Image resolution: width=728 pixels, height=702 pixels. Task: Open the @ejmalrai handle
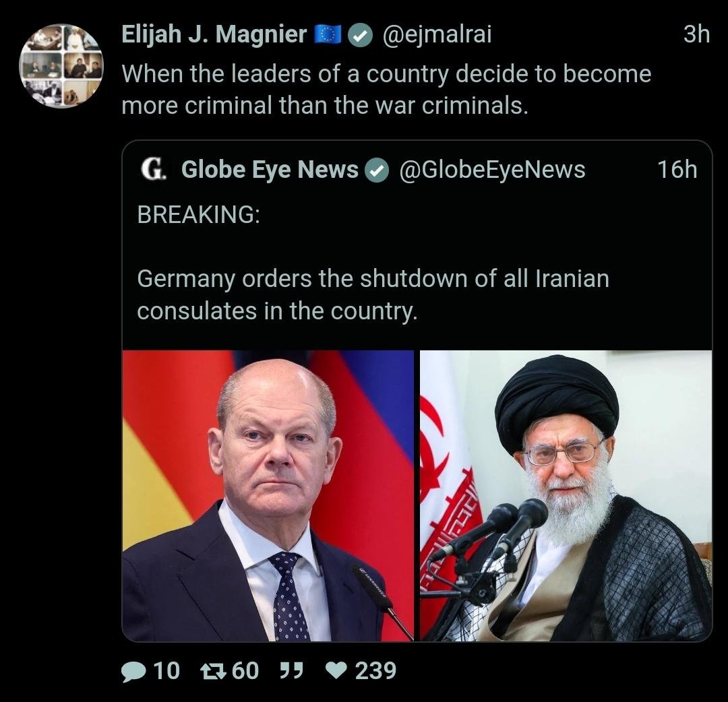(x=437, y=34)
